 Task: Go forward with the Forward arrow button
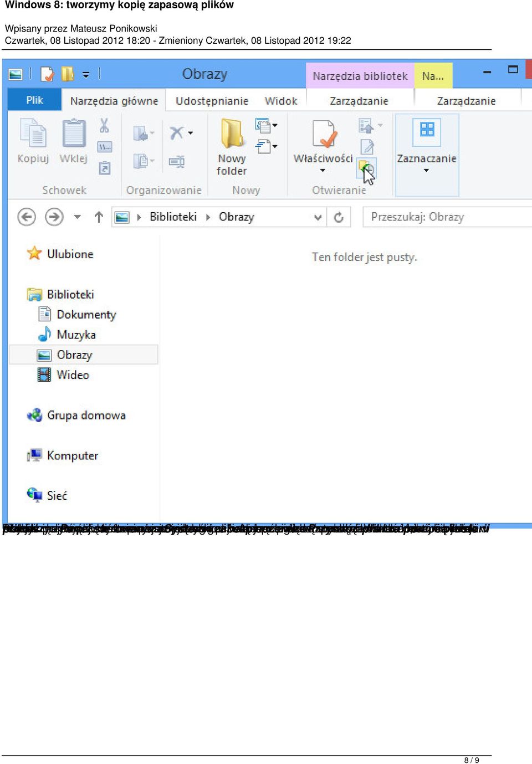coord(54,217)
